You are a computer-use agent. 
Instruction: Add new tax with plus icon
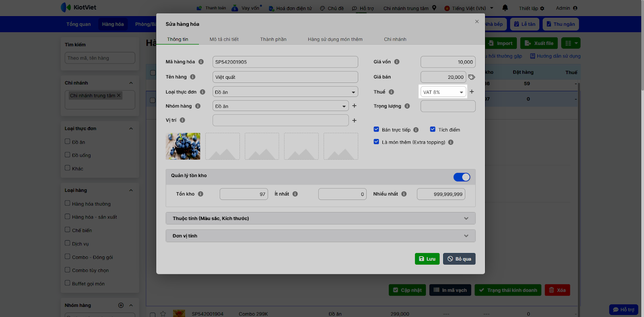pos(472,92)
